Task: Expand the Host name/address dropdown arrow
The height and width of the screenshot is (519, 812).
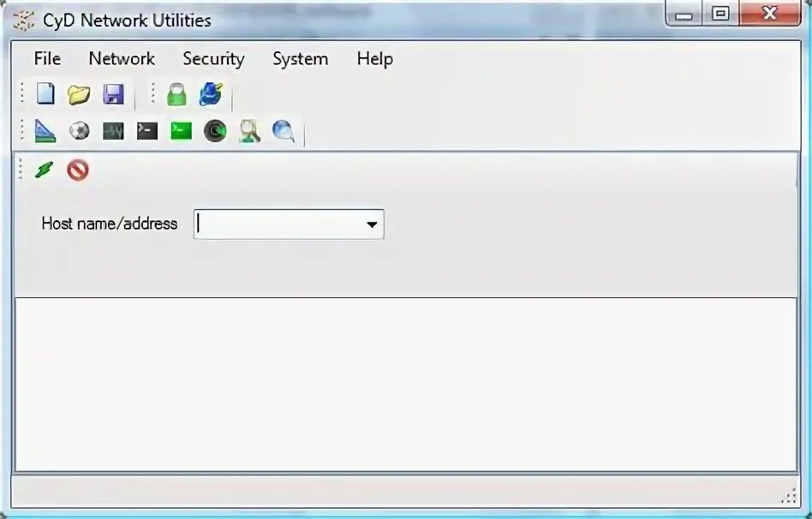Action: click(x=371, y=224)
